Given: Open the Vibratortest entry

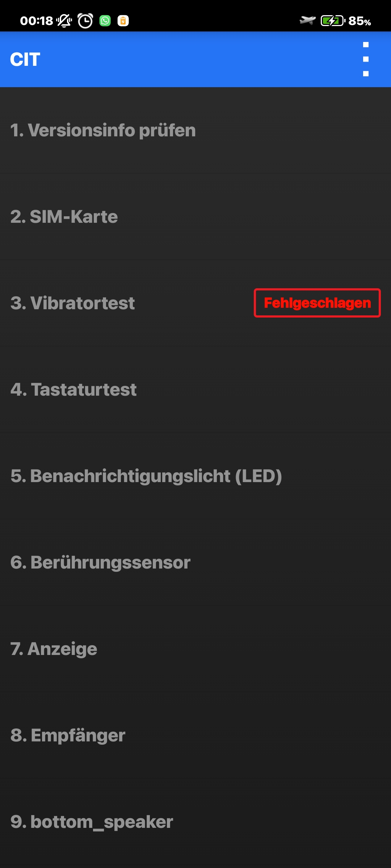Looking at the screenshot, I should click(x=195, y=303).
